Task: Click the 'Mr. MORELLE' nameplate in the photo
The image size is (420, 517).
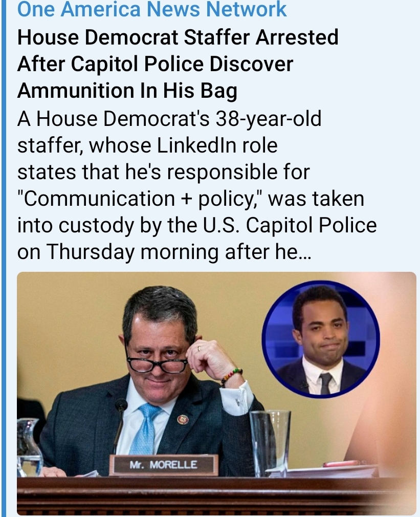Action: (x=164, y=465)
